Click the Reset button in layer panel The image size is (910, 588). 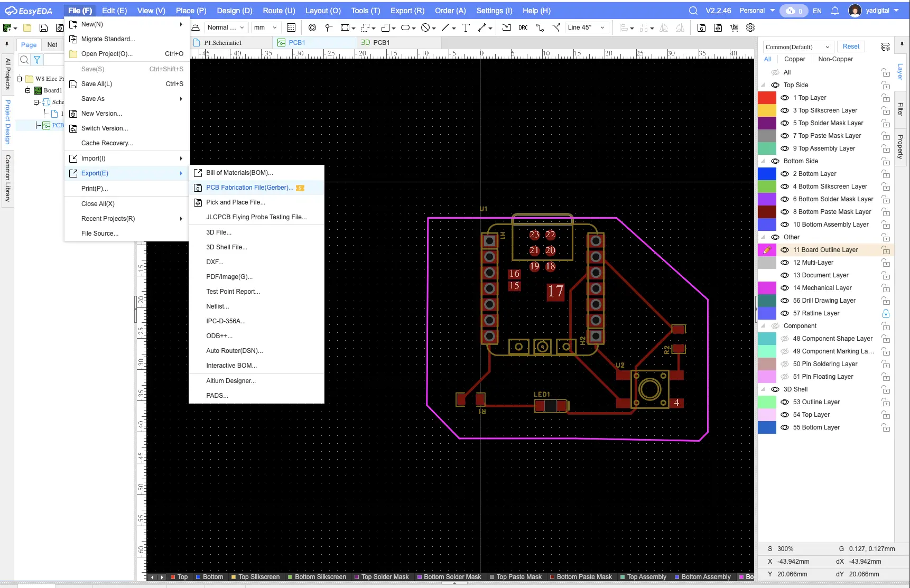851,46
